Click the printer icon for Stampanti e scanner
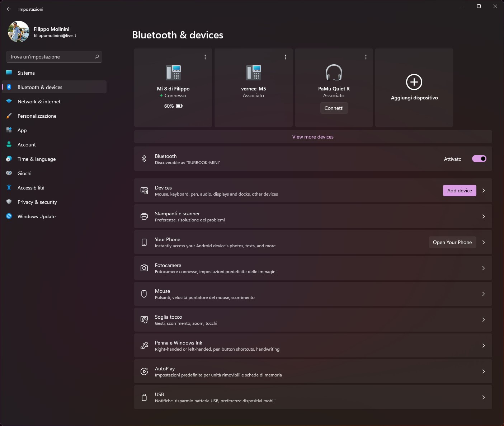504x426 pixels. 144,216
